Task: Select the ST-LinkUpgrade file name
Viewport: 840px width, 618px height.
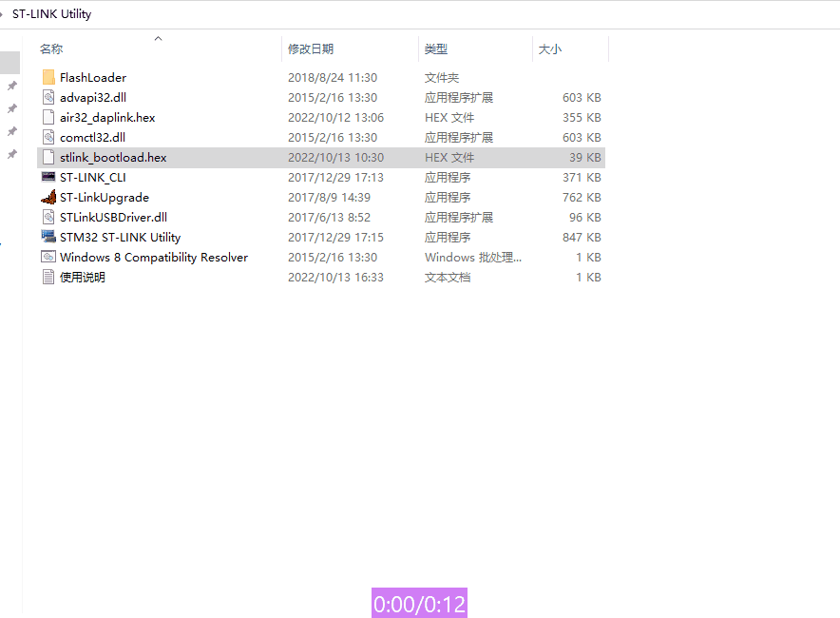Action: [105, 197]
